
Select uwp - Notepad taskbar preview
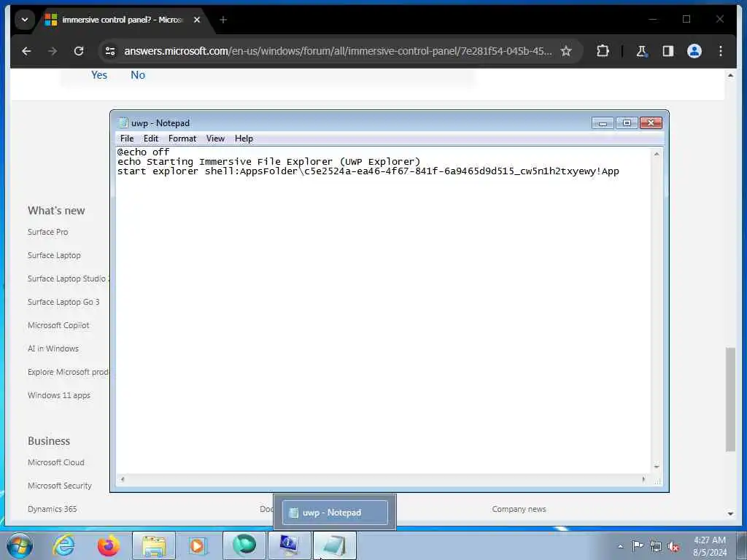(335, 513)
